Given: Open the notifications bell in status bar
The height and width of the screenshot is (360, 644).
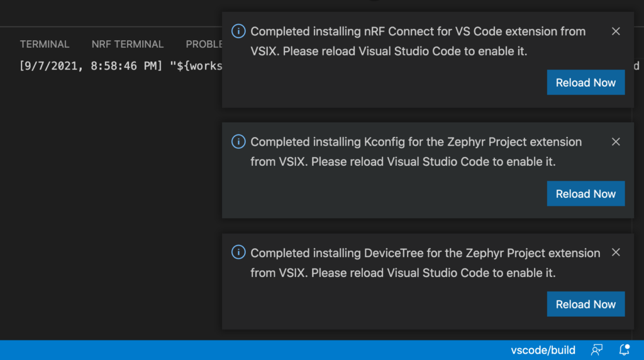Looking at the screenshot, I should point(625,350).
